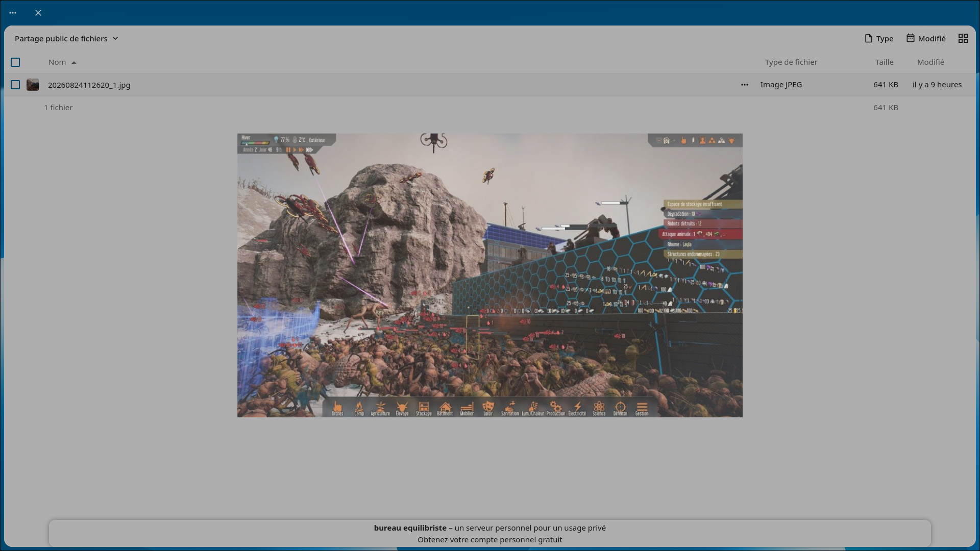The height and width of the screenshot is (551, 980).
Task: Click the Image JPEG file type cell
Action: pyautogui.click(x=781, y=85)
